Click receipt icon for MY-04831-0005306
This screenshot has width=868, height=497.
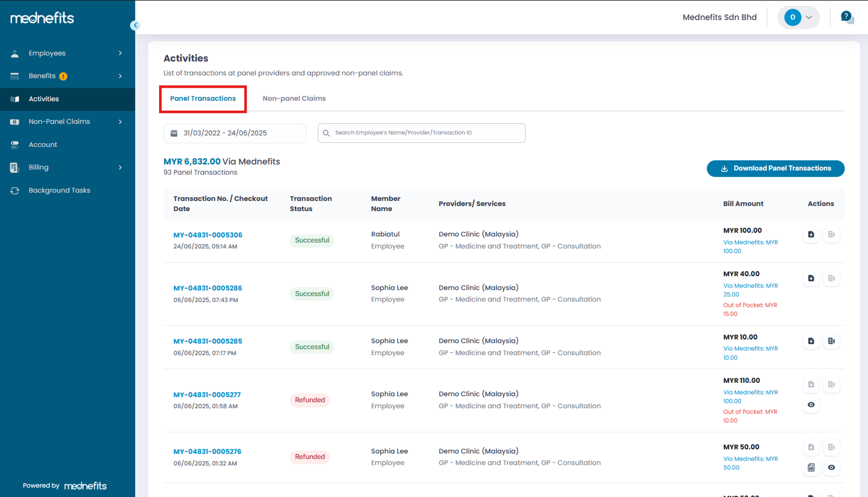click(x=831, y=235)
